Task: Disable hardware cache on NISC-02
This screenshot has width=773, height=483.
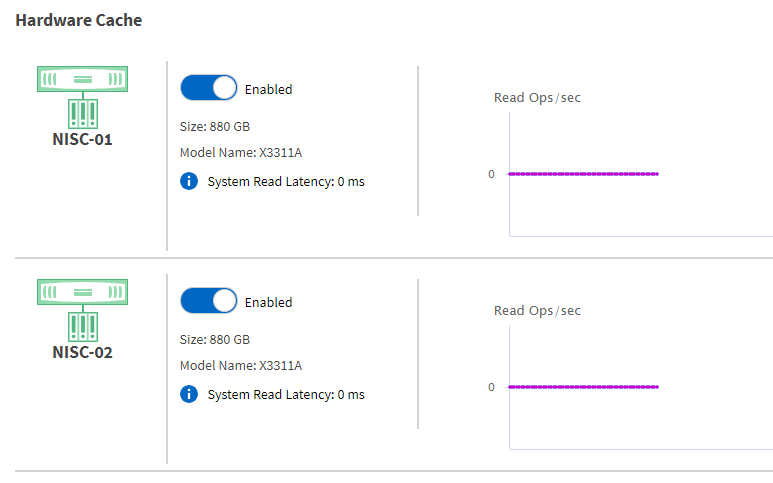Action: (209, 301)
